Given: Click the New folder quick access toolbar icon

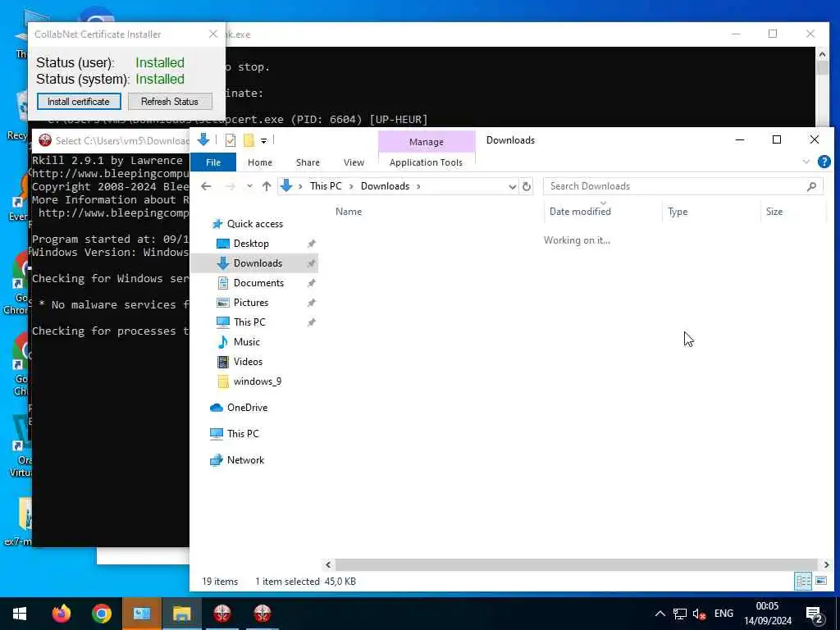Looking at the screenshot, I should click(x=249, y=140).
